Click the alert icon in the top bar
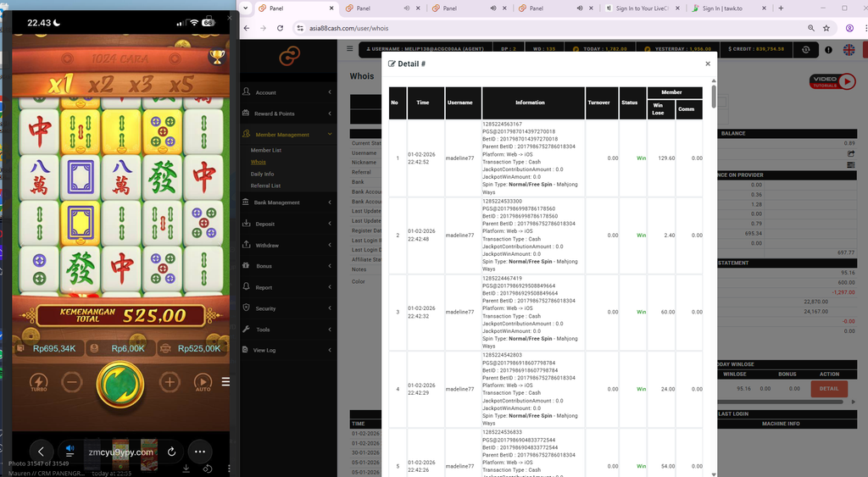The width and height of the screenshot is (868, 477). [828, 49]
